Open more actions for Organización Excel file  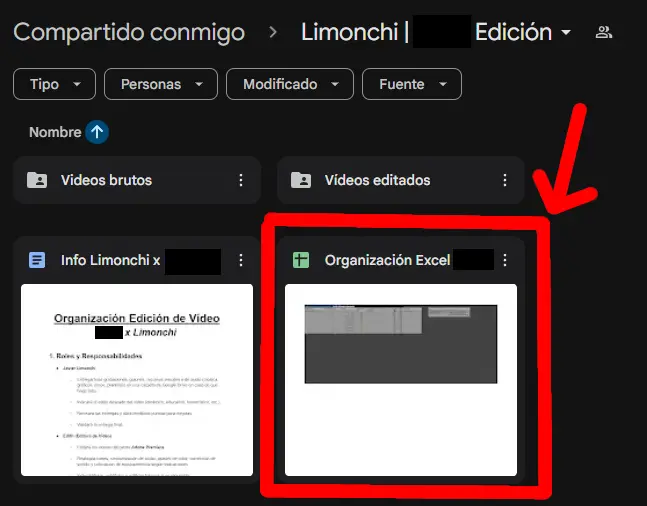point(505,260)
